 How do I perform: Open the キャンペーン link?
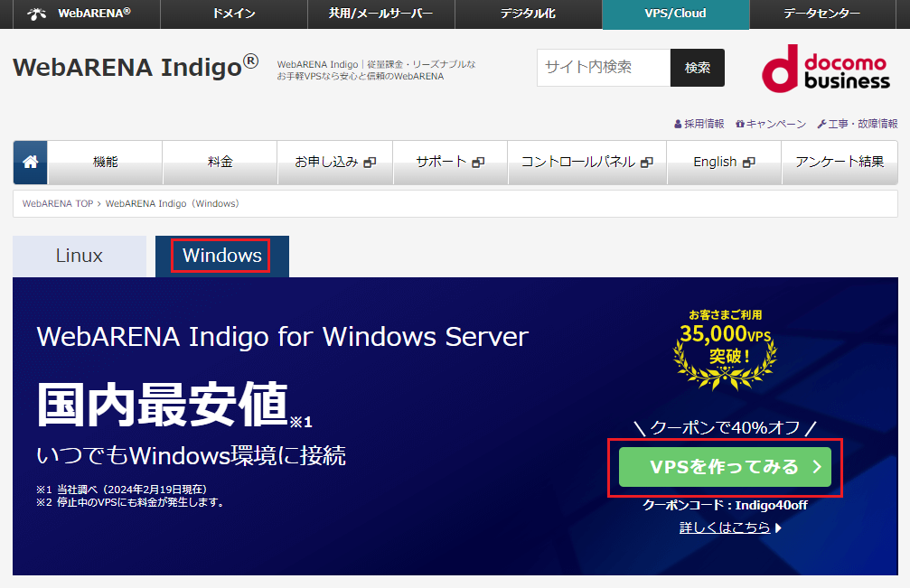tap(771, 124)
